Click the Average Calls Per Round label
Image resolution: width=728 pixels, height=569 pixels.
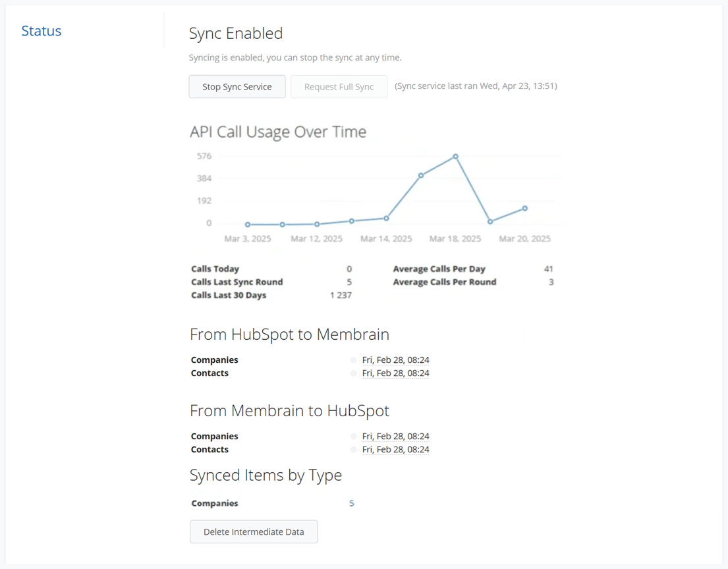click(x=444, y=282)
